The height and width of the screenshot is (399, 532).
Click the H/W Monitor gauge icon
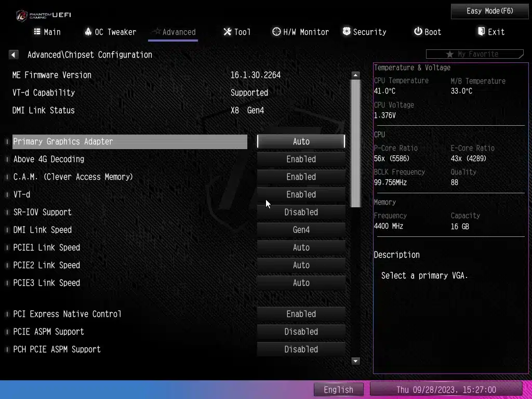click(x=276, y=32)
